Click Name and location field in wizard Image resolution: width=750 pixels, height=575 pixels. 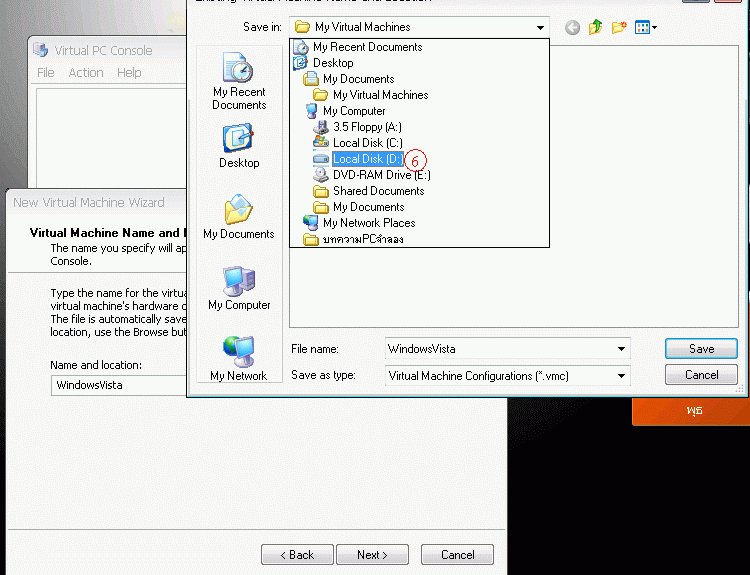(119, 386)
